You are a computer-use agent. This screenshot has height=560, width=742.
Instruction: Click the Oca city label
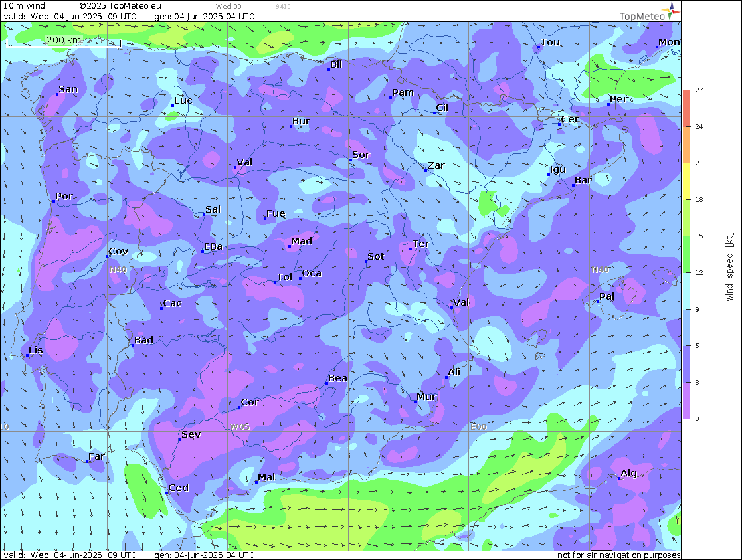pos(312,273)
